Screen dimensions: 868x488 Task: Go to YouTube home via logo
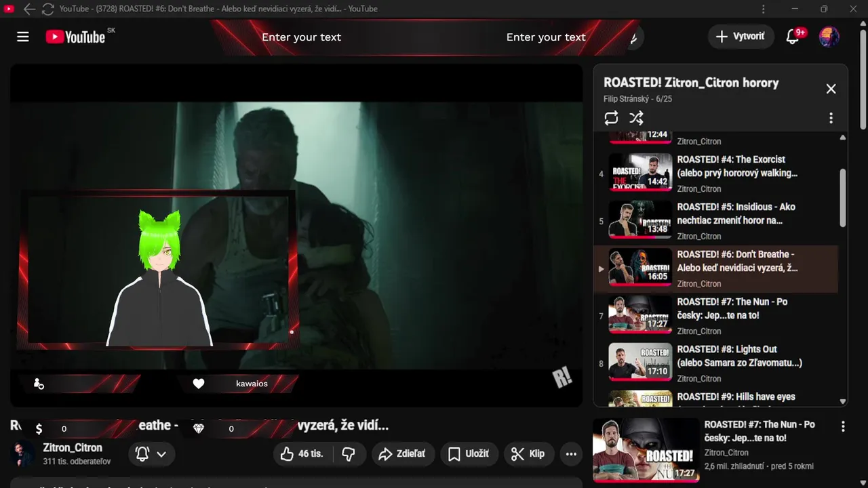[x=75, y=37]
